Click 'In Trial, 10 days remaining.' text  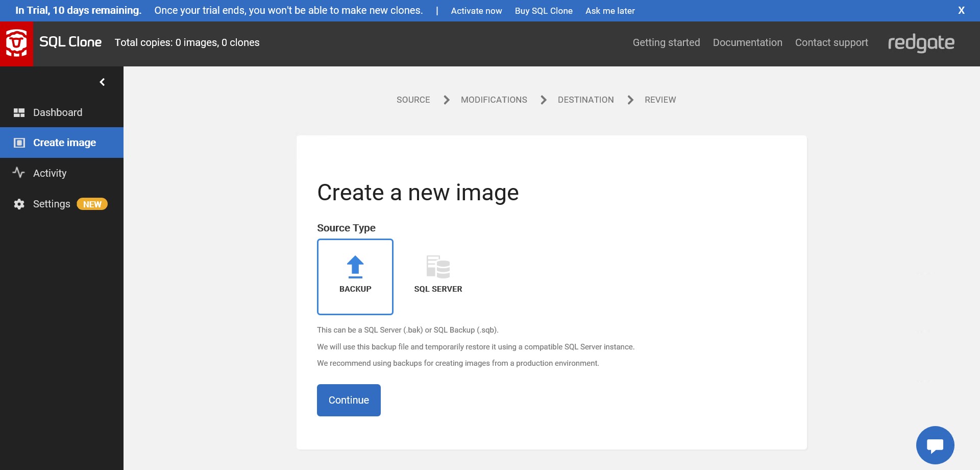tap(78, 10)
